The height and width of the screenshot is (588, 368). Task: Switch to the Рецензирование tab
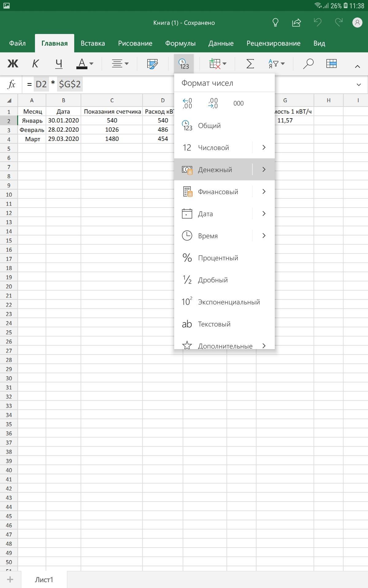click(x=274, y=43)
